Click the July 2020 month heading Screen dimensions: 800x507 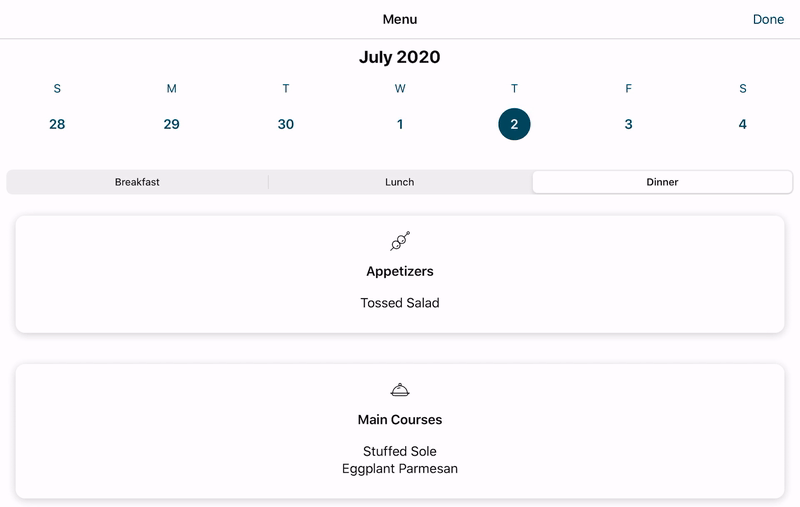[x=399, y=57]
